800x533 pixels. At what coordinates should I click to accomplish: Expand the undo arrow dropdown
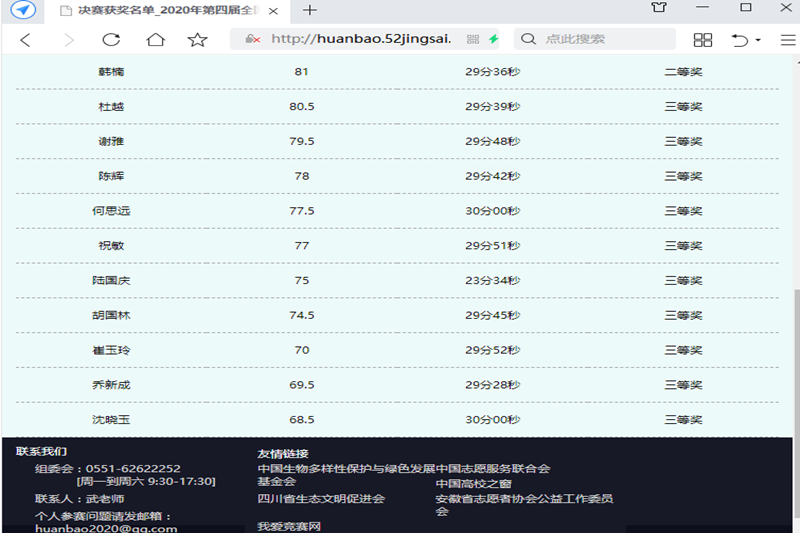pos(758,40)
